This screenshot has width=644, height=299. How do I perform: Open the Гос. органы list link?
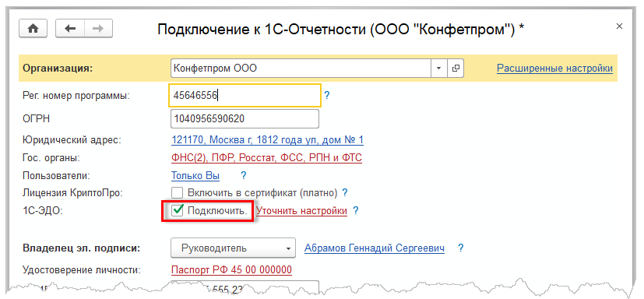coord(266,158)
